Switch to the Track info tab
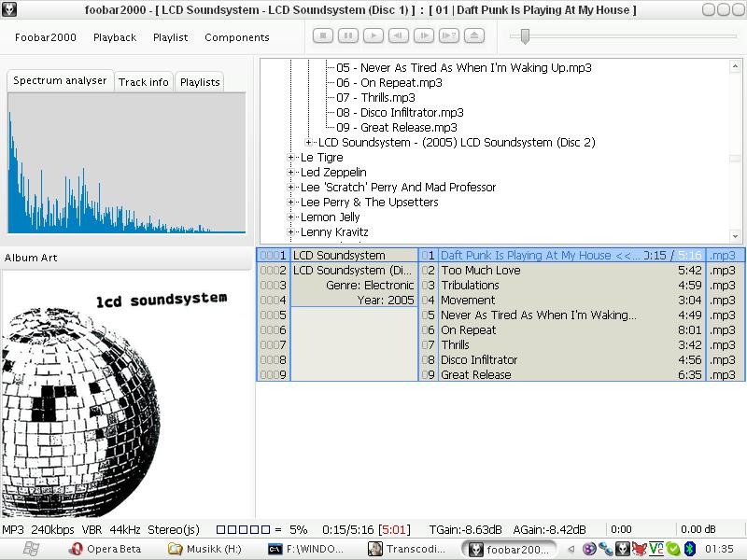The height and width of the screenshot is (560, 747). point(144,82)
